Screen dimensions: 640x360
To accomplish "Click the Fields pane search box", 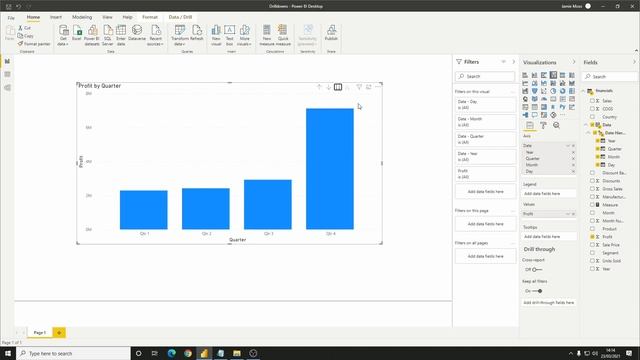I will click(609, 76).
